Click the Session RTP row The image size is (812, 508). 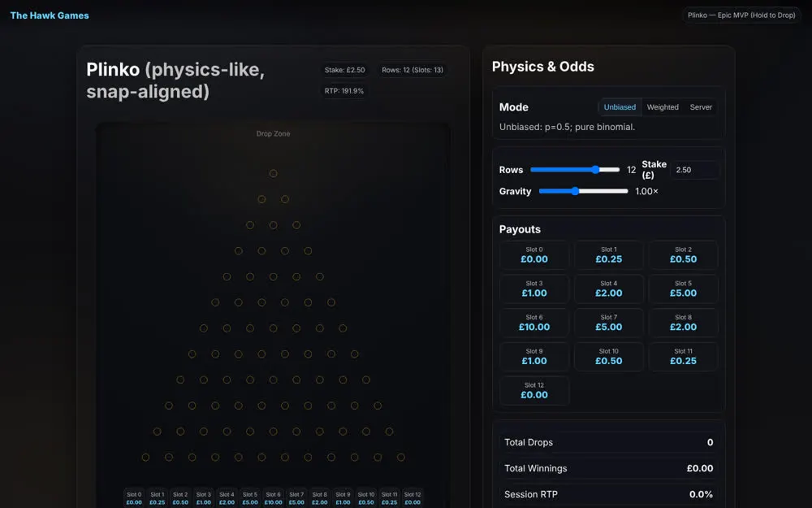pos(608,494)
